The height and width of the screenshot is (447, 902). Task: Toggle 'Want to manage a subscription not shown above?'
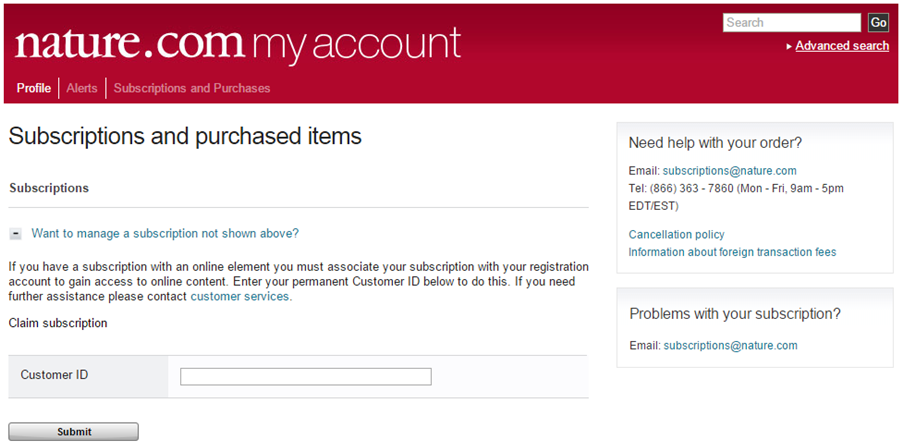click(x=165, y=234)
